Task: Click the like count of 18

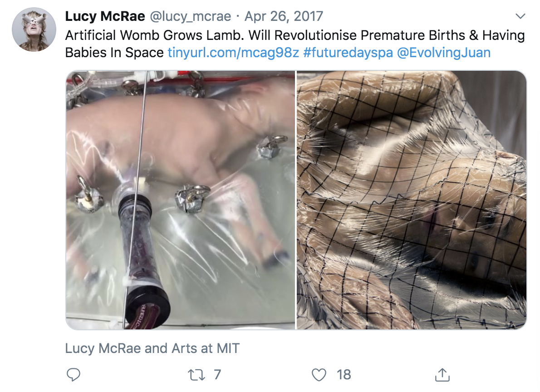Action: tap(344, 375)
